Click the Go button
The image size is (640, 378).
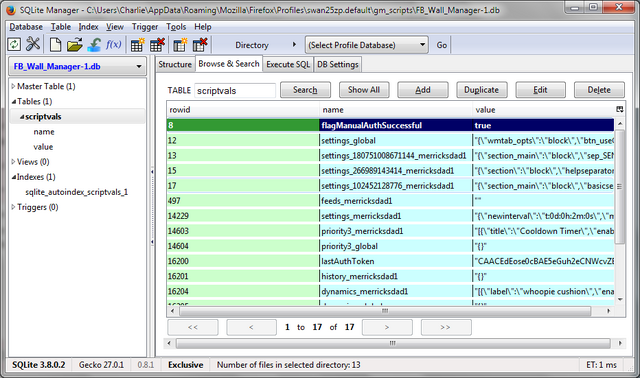[442, 45]
